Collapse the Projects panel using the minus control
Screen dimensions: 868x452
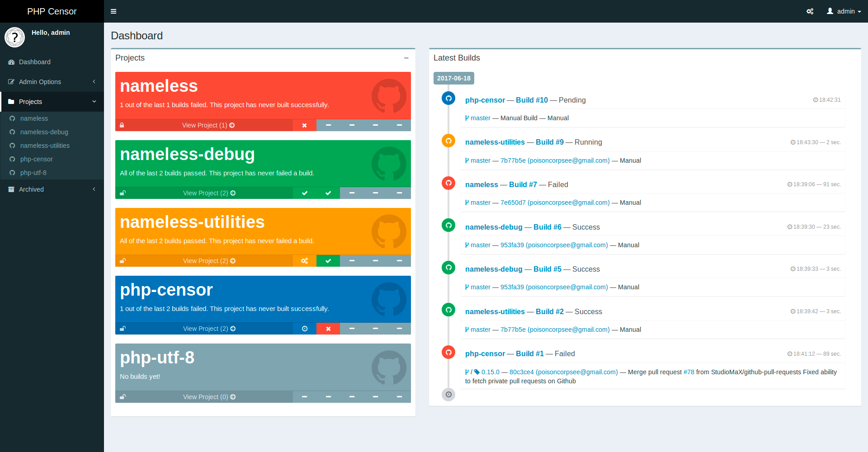click(406, 58)
